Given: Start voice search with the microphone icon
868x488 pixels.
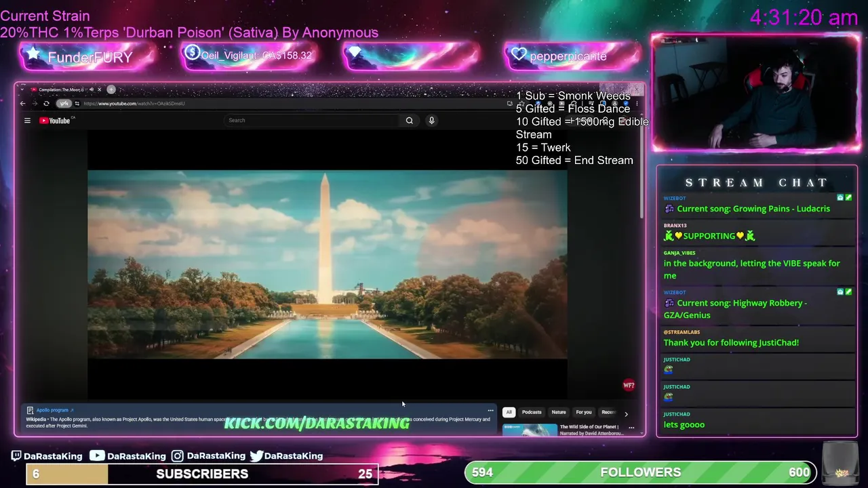Looking at the screenshot, I should click(x=431, y=121).
